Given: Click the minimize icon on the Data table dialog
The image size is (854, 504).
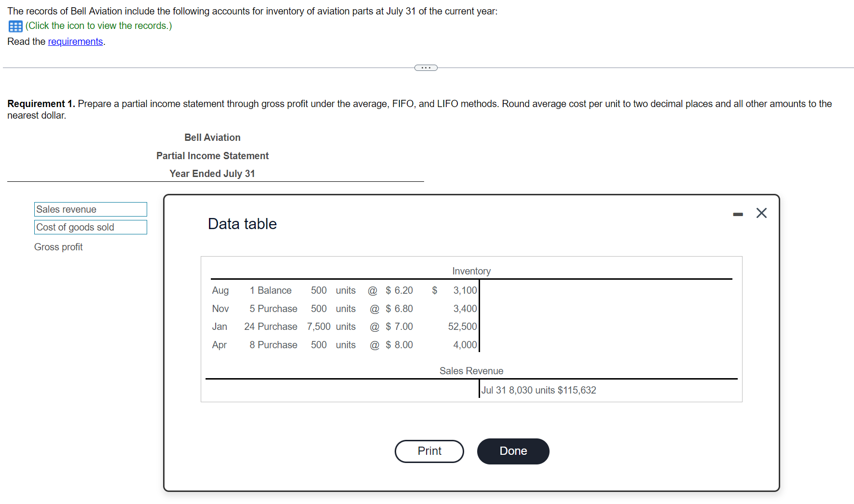Looking at the screenshot, I should tap(737, 213).
